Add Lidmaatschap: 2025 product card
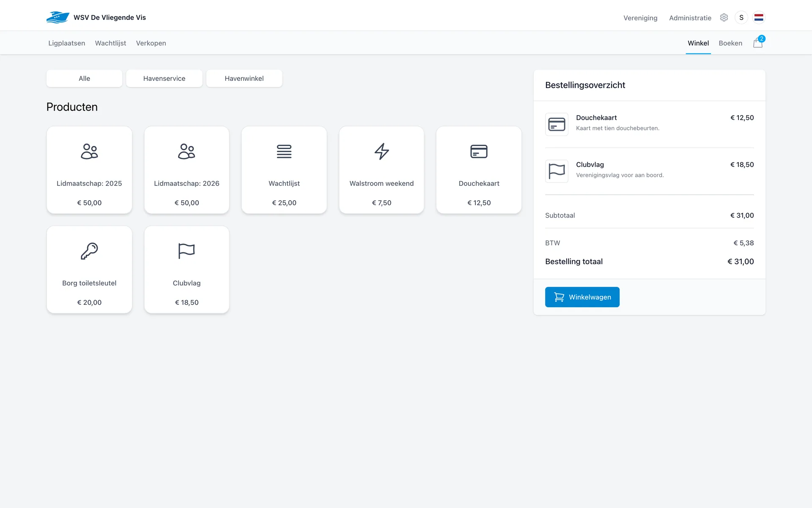812x508 pixels. pyautogui.click(x=89, y=170)
